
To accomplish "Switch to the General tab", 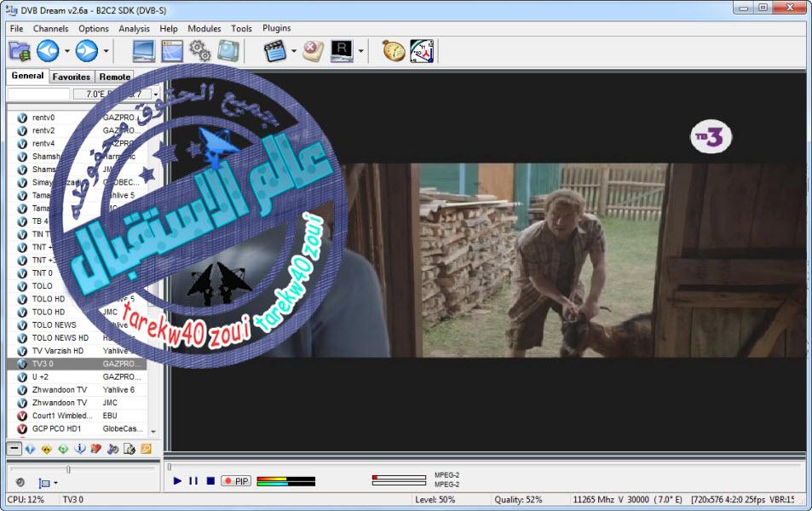I will (x=27, y=76).
